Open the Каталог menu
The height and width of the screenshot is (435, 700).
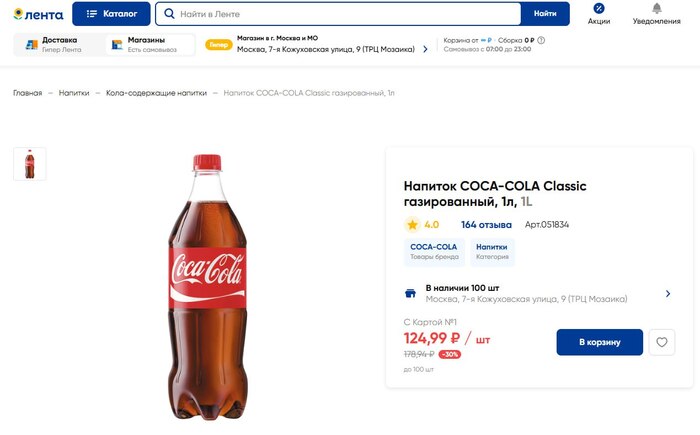(111, 14)
